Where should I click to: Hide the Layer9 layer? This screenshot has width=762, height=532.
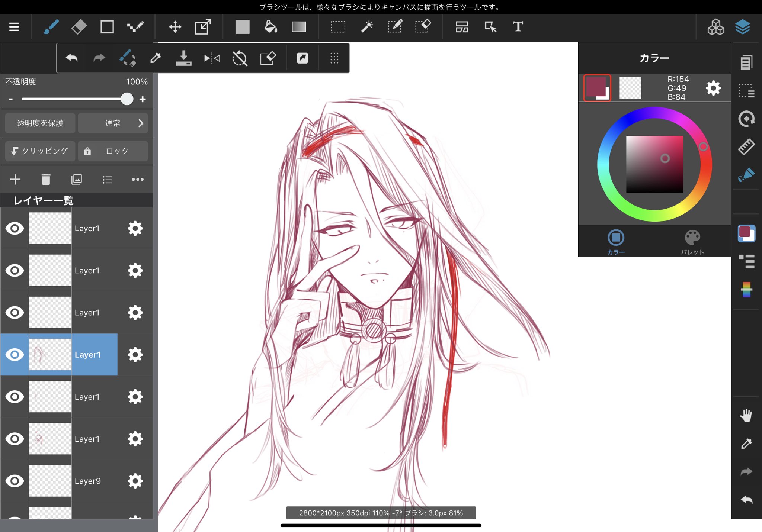pos(15,481)
